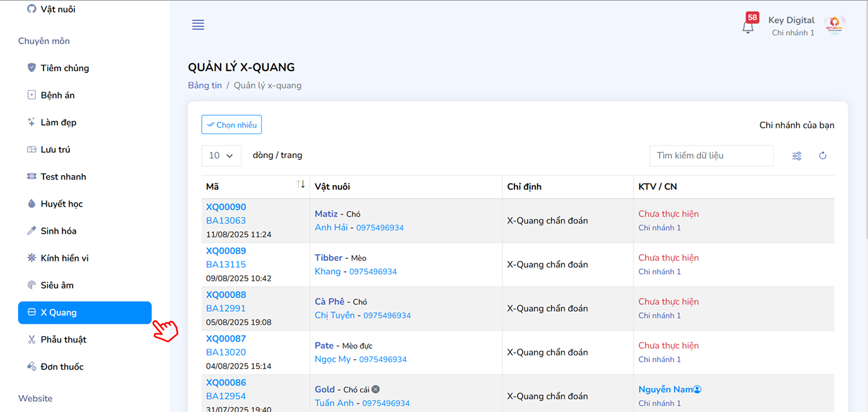Click the refresh data icon
This screenshot has height=412, width=868.
click(x=823, y=156)
